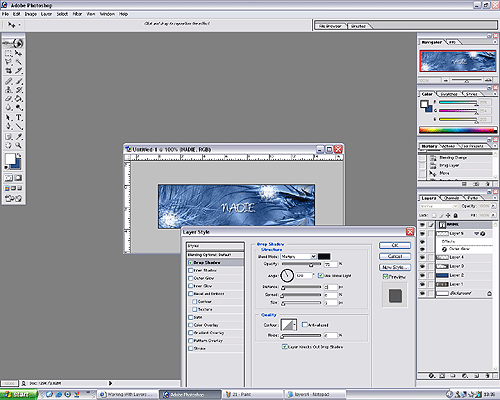Select the Type tool in toolbox

coord(19,118)
